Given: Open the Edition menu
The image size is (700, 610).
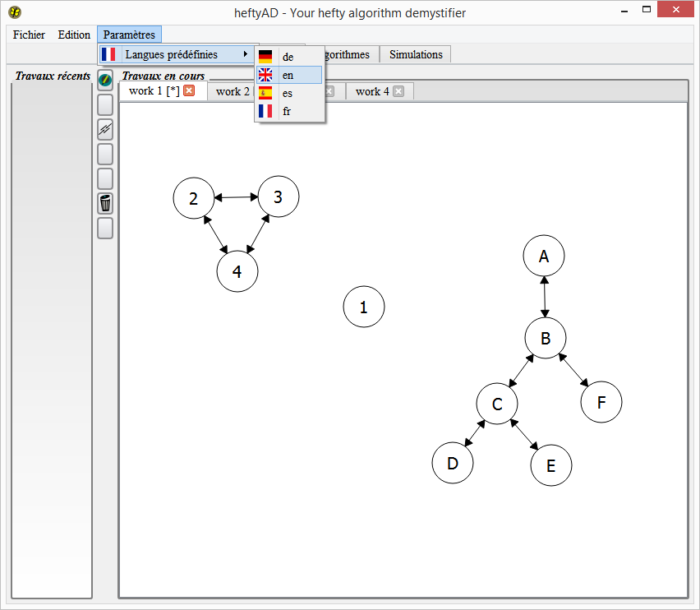Looking at the screenshot, I should click(74, 35).
